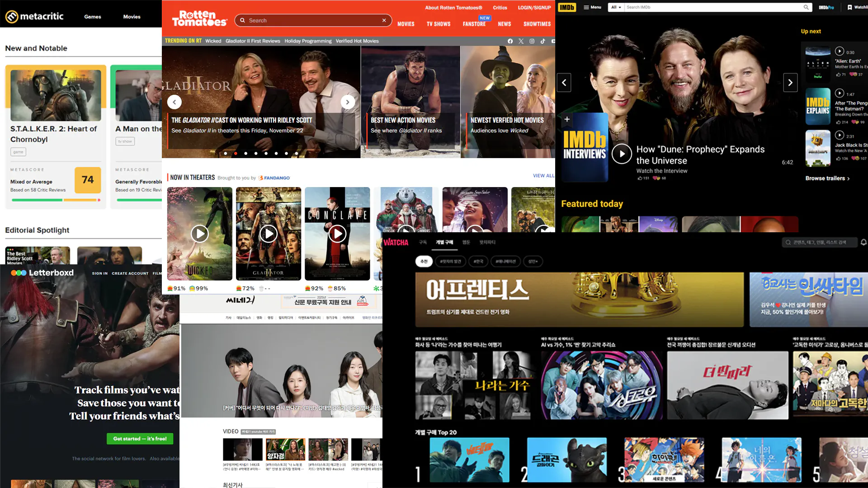The width and height of the screenshot is (868, 488).
Task: Go to previous slide in Rotten Tomatoes carousel
Action: (175, 102)
